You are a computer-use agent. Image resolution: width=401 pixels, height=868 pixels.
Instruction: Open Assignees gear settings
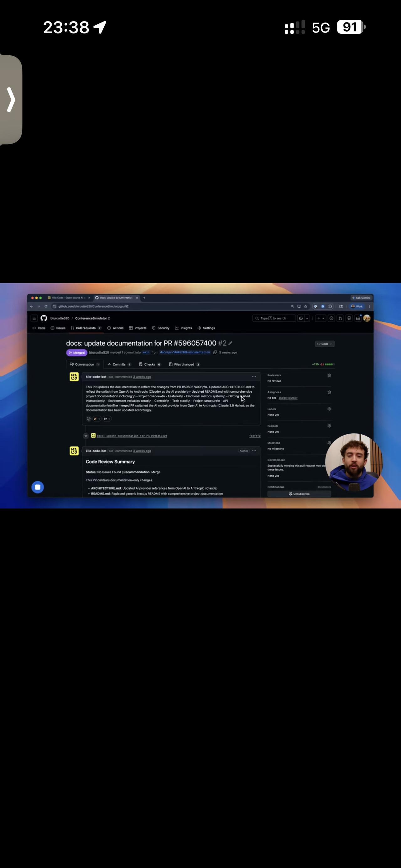(x=329, y=392)
